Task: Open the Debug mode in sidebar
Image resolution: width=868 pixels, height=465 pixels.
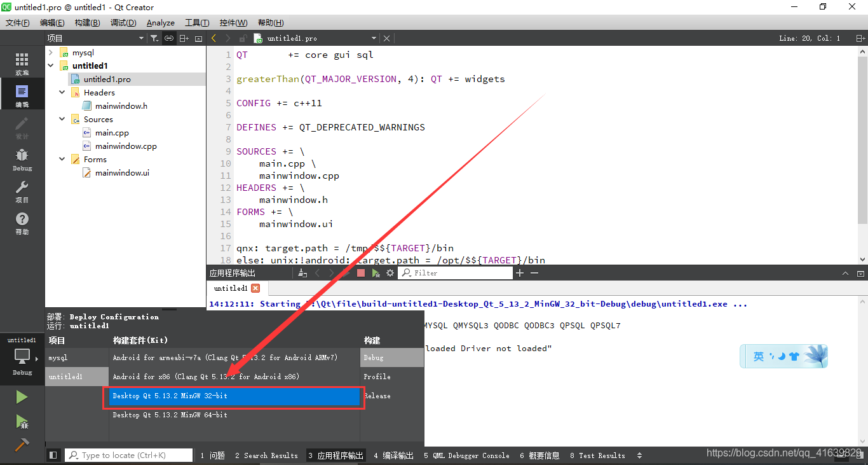Action: (x=22, y=159)
